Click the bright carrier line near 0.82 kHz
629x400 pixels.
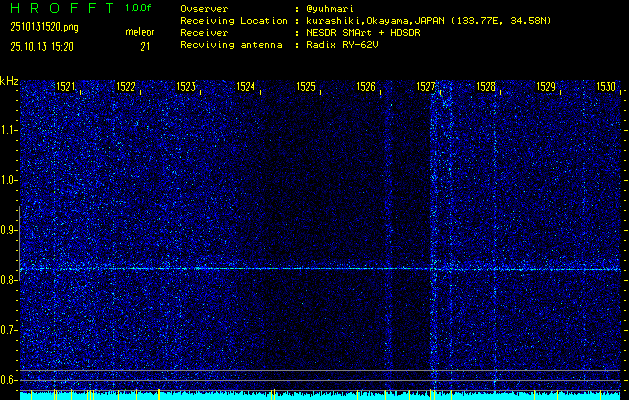pyautogui.click(x=320, y=268)
